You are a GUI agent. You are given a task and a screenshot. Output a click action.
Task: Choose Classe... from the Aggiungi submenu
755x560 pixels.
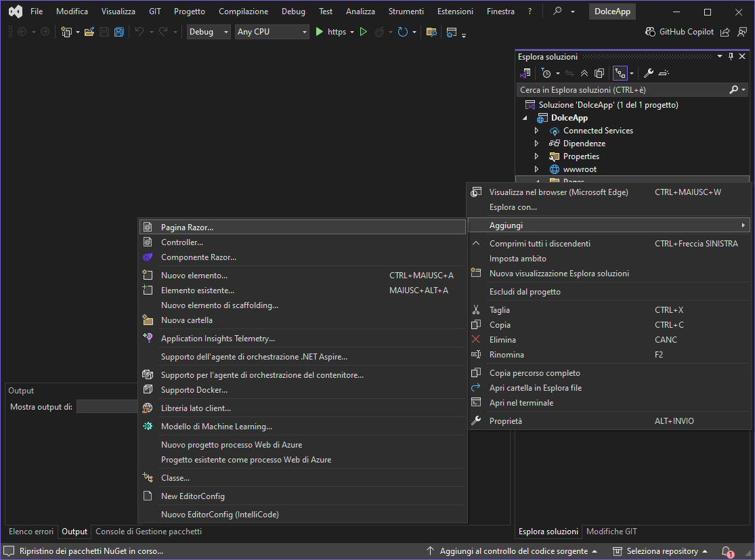point(303,478)
